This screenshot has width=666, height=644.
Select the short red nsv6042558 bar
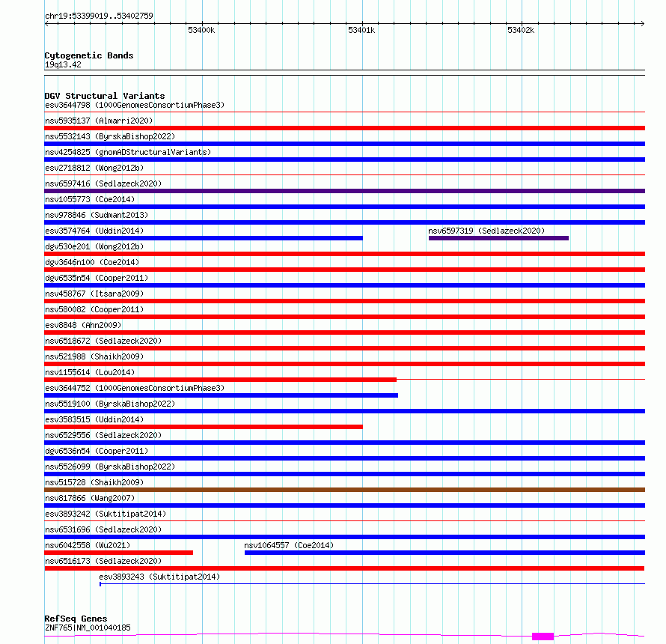tap(118, 553)
